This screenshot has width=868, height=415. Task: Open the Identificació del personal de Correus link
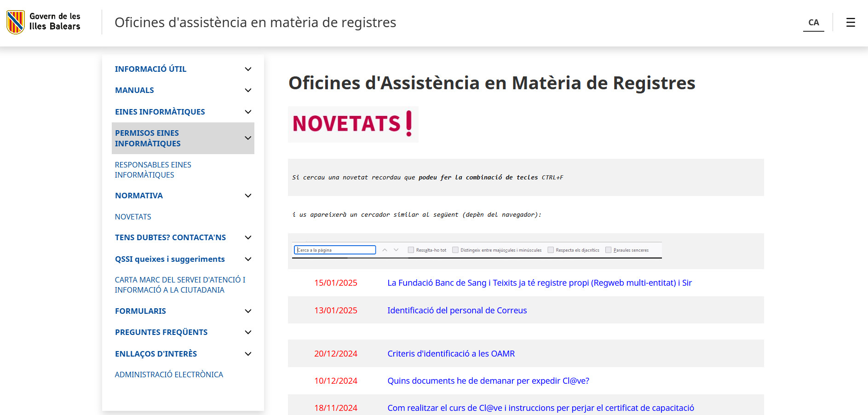pos(457,311)
